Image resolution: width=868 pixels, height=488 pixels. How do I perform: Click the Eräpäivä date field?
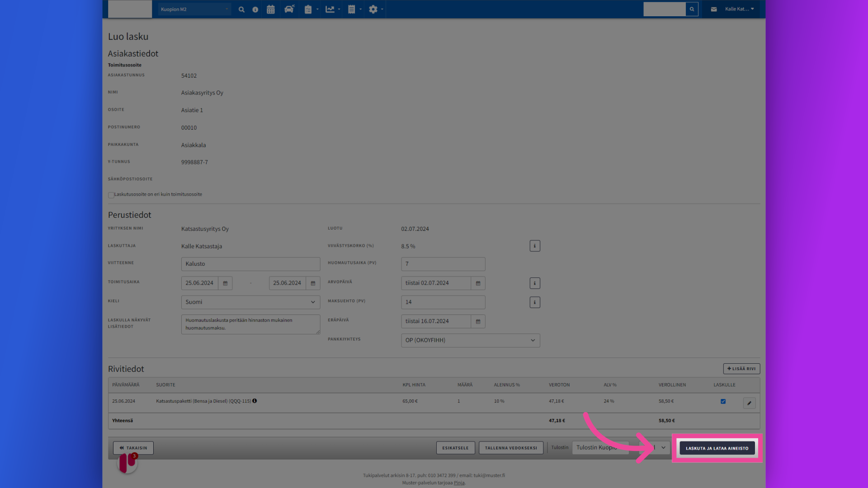pyautogui.click(x=436, y=322)
